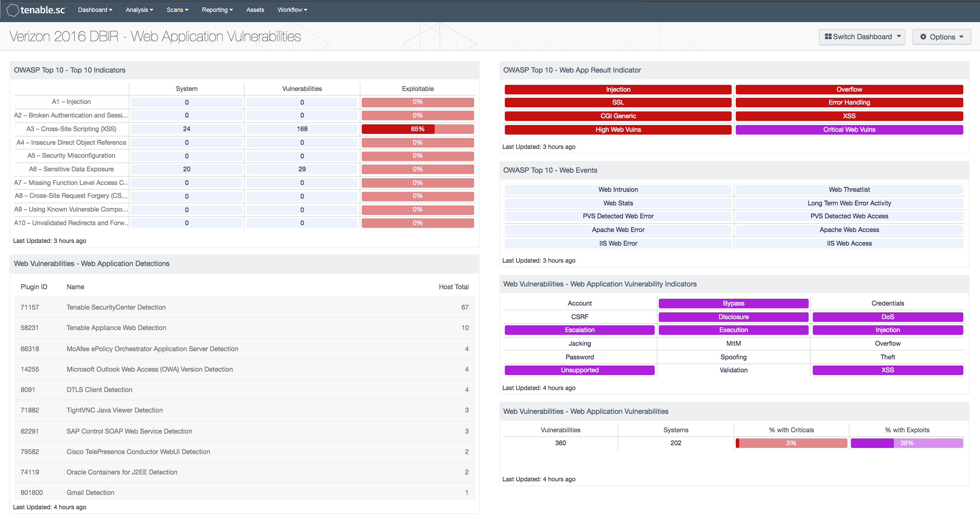
Task: Click Long Term Web Error Activity
Action: (x=849, y=203)
